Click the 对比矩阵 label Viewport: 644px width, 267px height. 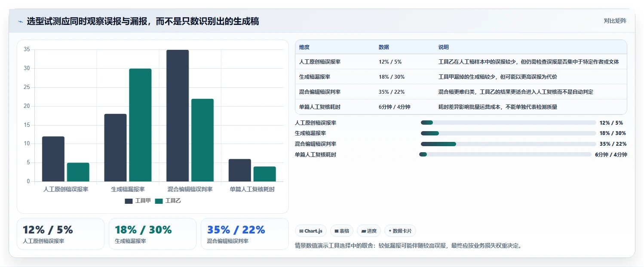tap(615, 21)
